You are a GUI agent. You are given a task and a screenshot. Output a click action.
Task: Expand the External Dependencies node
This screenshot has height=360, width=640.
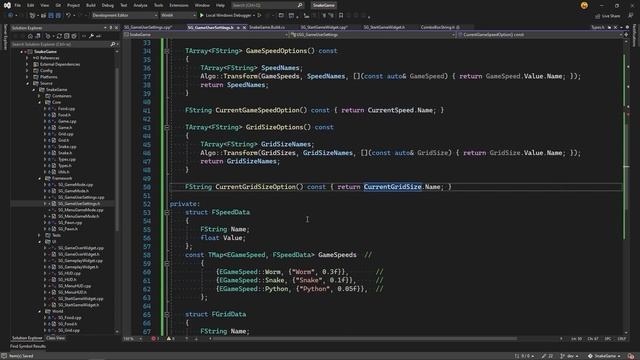coord(27,64)
